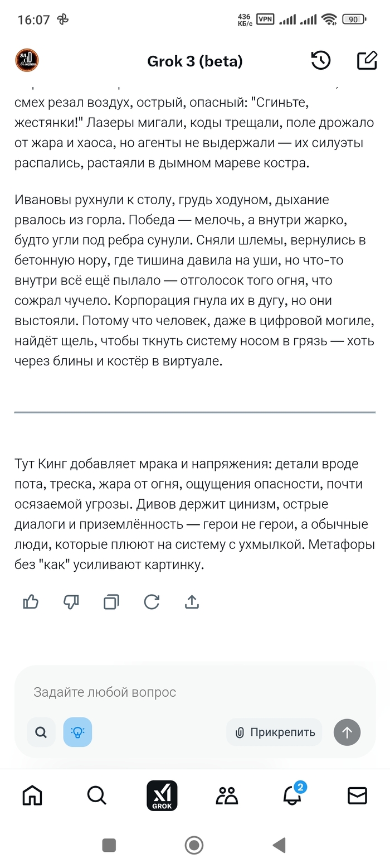Open Notifications with bell icon
The height and width of the screenshot is (868, 390).
292,795
